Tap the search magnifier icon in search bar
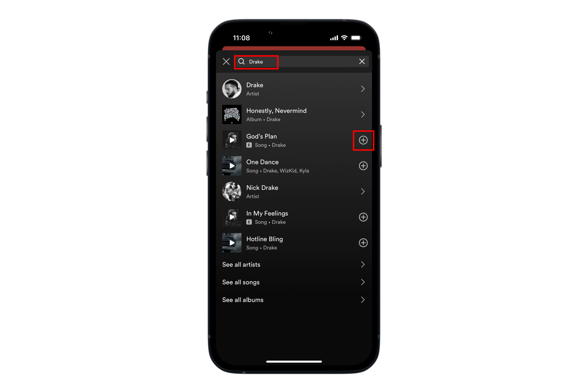Image resolution: width=588 pixels, height=392 pixels. coord(242,62)
